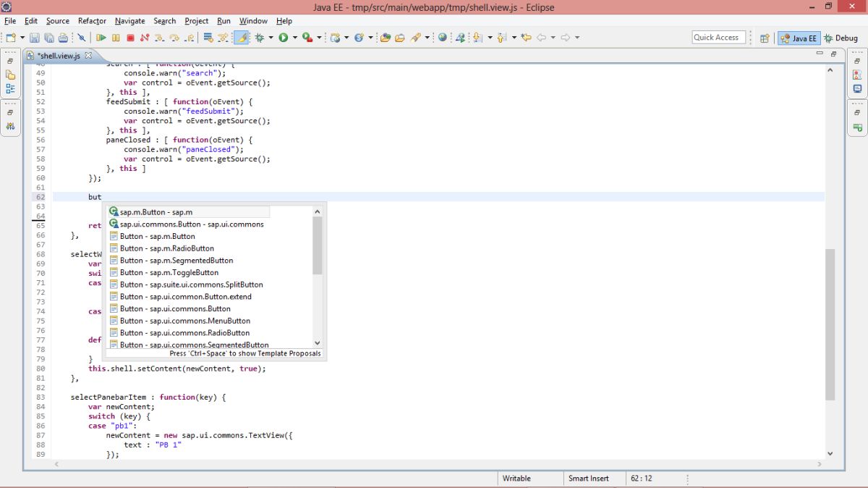This screenshot has width=868, height=488.
Task: Click the Step Return debug icon
Action: [190, 38]
